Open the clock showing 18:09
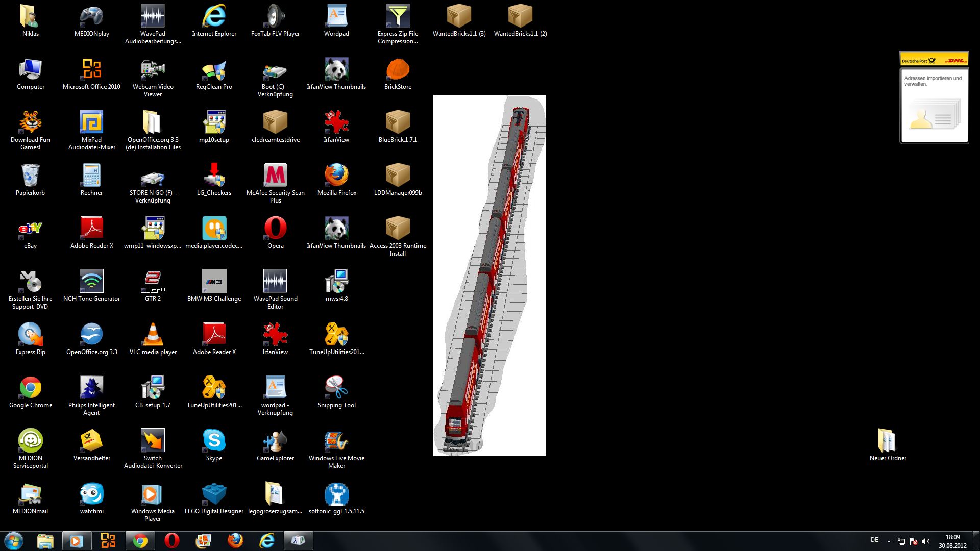980x551 pixels. pos(952,541)
